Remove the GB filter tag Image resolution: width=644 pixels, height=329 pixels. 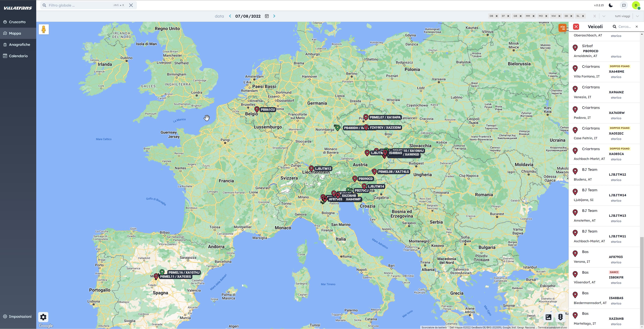click(521, 16)
